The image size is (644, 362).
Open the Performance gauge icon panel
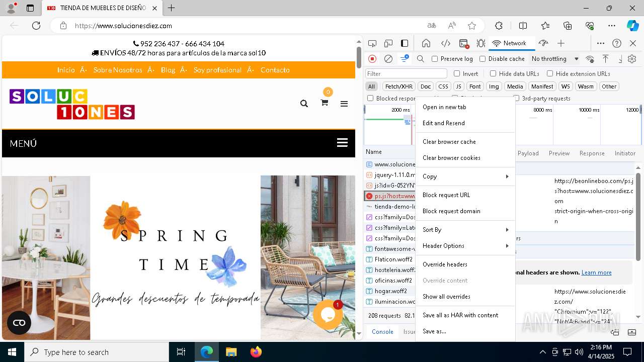543,43
